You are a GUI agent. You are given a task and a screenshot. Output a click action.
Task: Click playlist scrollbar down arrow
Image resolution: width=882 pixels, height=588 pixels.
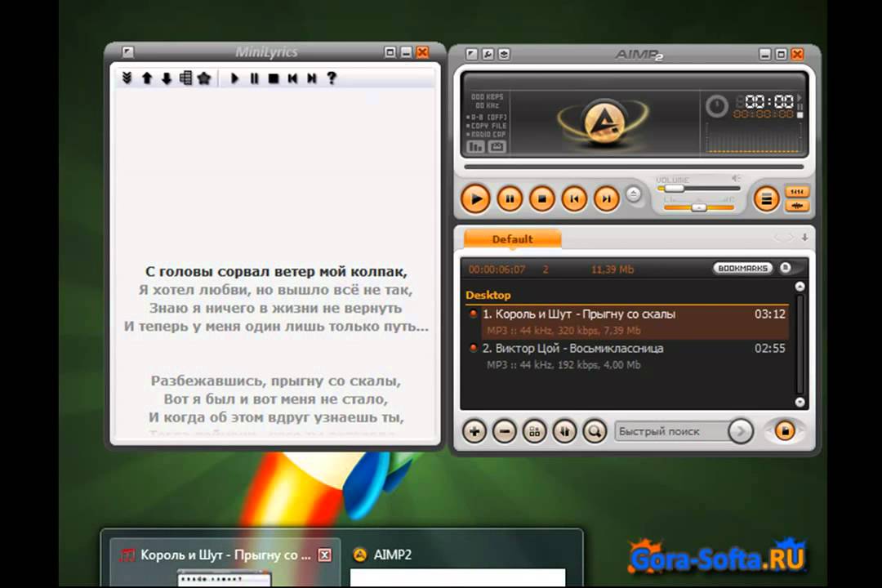800,402
